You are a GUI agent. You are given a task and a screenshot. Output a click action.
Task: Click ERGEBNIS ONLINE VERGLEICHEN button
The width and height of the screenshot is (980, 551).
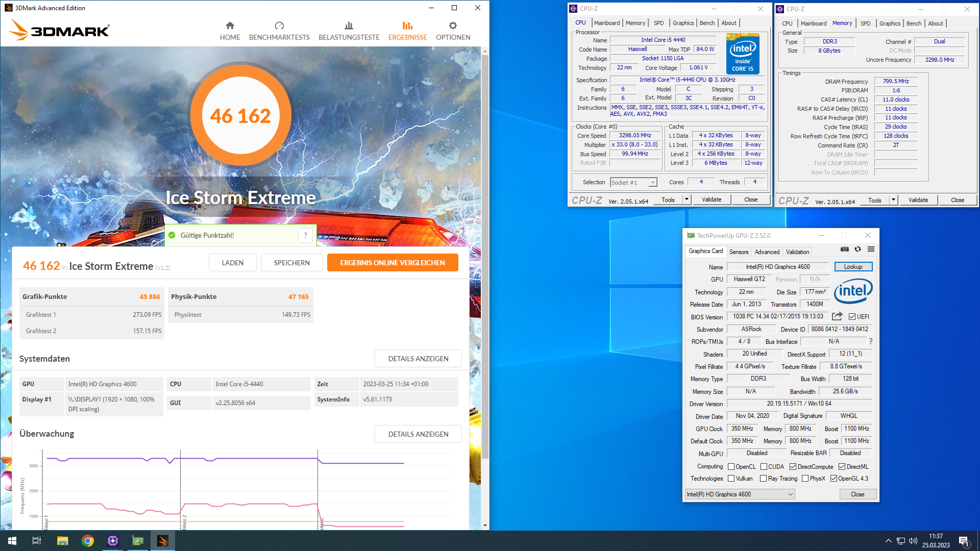[x=393, y=263]
